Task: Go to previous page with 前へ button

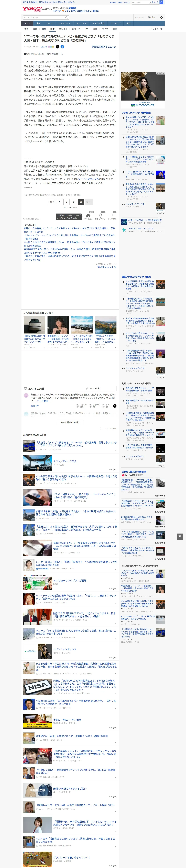Action: coord(51,202)
